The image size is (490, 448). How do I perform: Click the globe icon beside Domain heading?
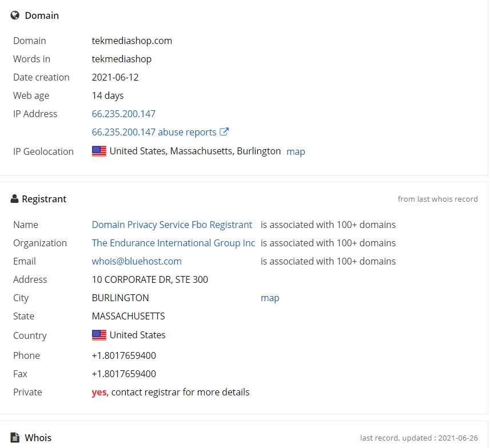pos(15,15)
